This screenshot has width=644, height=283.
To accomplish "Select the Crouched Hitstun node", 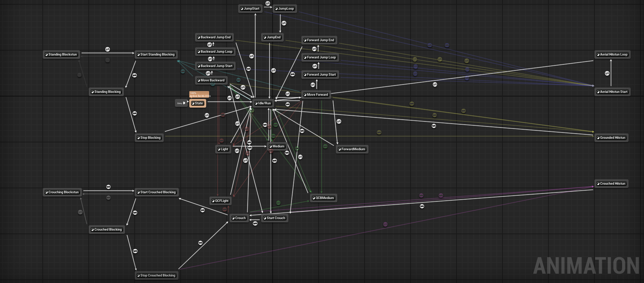I will click(x=611, y=184).
